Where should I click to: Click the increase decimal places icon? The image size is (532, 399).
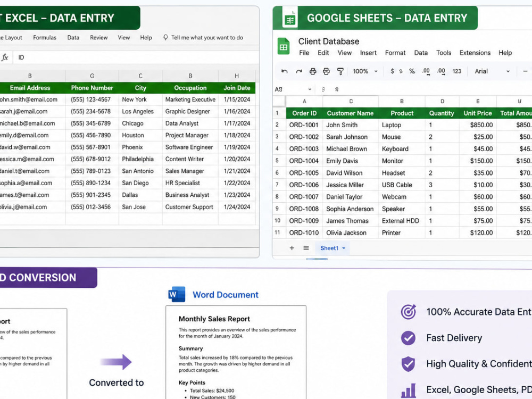(440, 71)
